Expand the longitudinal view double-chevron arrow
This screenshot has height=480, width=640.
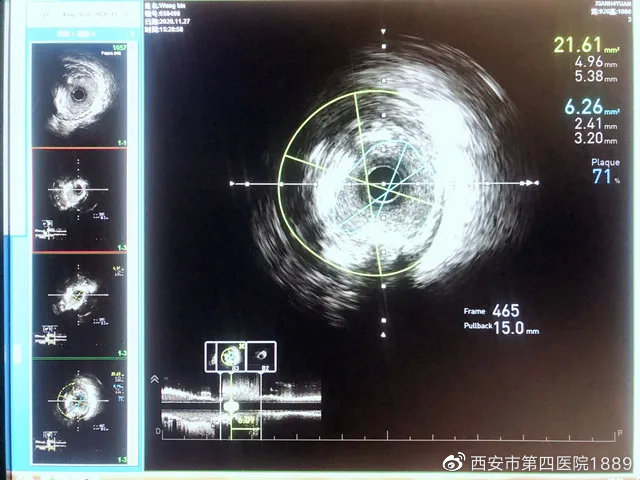[x=155, y=379]
